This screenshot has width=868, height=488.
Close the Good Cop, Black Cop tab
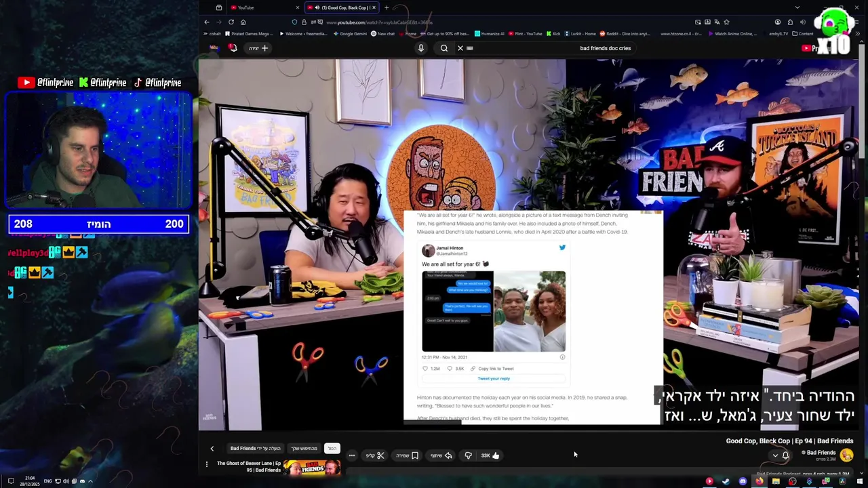(374, 7)
